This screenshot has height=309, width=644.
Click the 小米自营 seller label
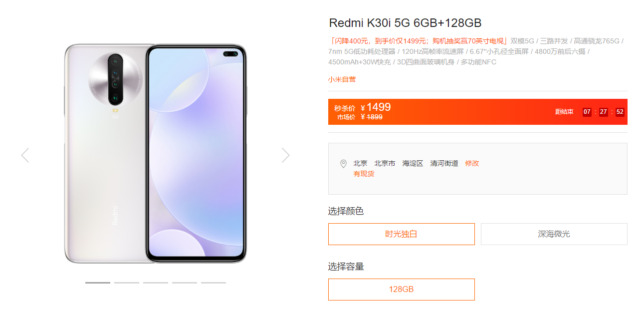[x=342, y=79]
